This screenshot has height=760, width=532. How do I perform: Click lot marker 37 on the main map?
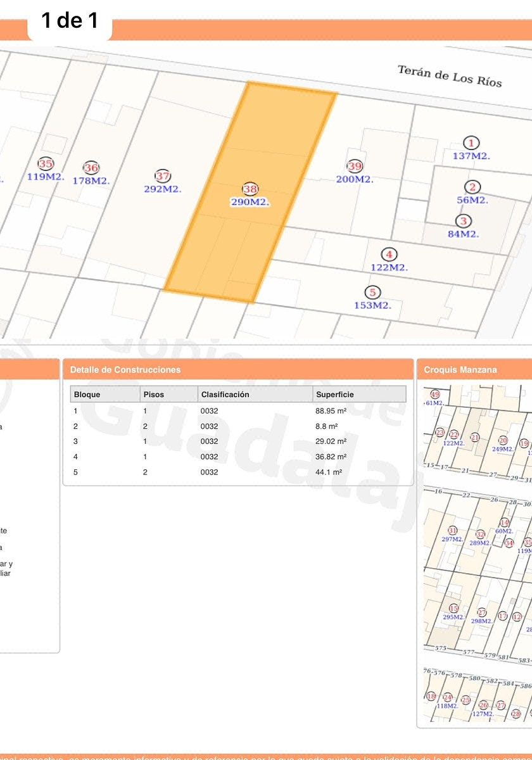[x=163, y=176]
